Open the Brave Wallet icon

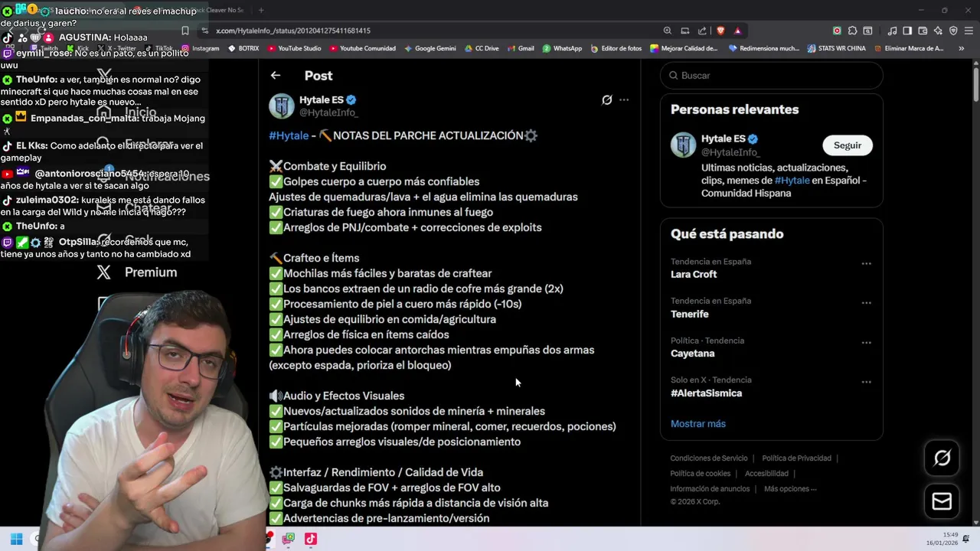(x=923, y=31)
